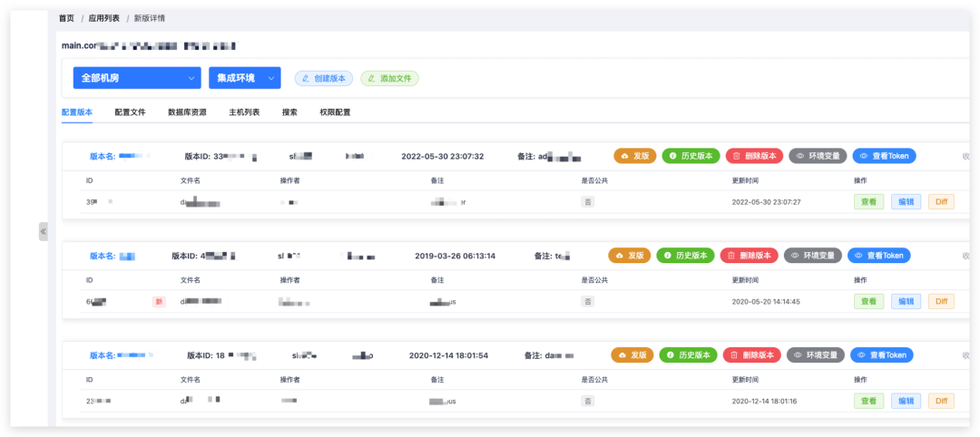Image resolution: width=980 pixels, height=437 pixels.
Task: Click the 版本名 link in the 2019-03-26 version card
Action: [113, 256]
